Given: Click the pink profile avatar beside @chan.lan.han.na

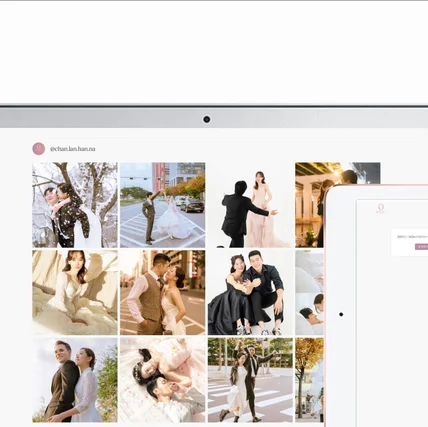Looking at the screenshot, I should click(39, 149).
